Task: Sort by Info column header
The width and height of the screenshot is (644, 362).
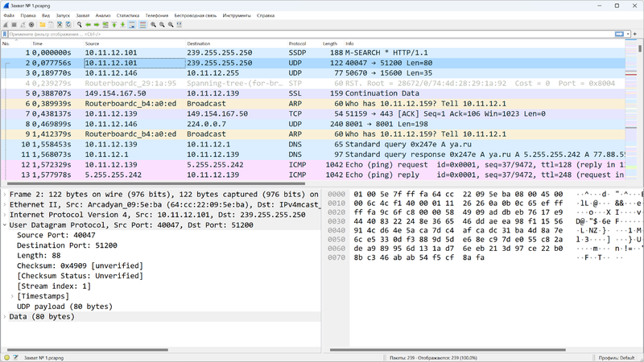Action: (485, 43)
